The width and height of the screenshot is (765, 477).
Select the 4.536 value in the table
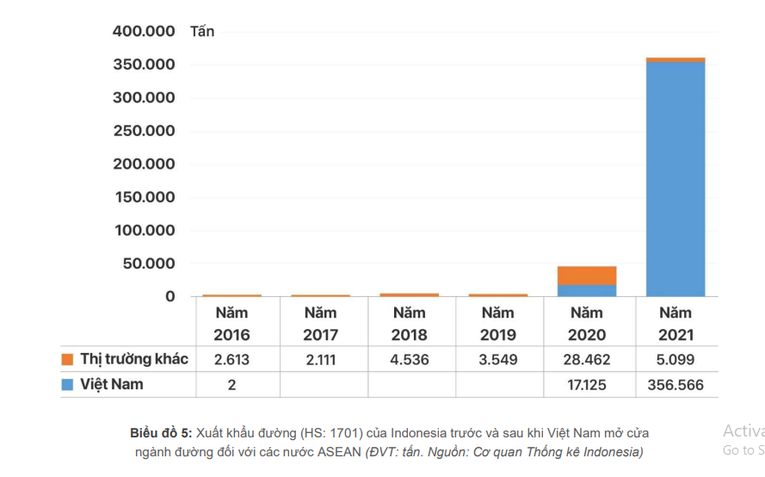point(409,359)
